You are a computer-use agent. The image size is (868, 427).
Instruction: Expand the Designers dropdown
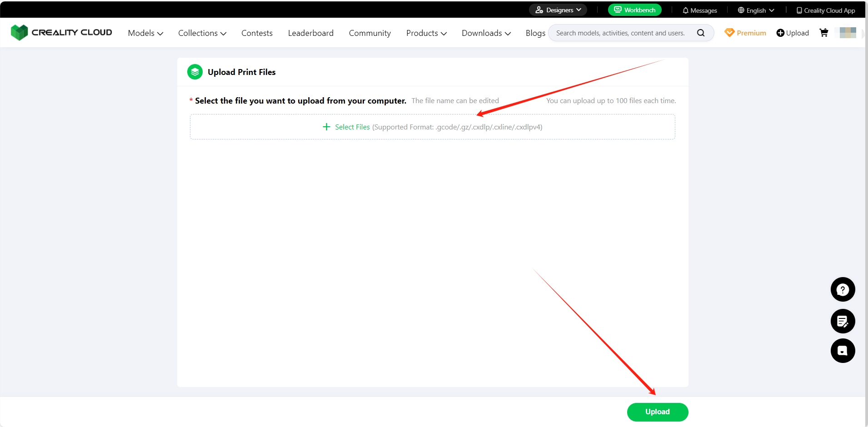(558, 10)
